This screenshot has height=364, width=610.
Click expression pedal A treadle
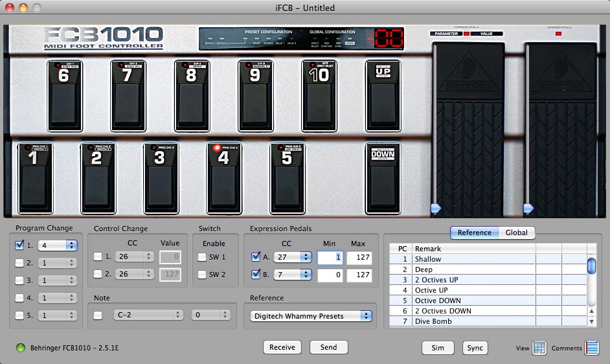[x=469, y=130]
